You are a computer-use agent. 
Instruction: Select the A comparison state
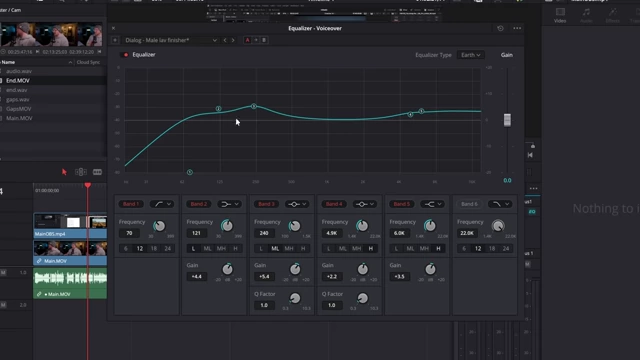[247, 40]
